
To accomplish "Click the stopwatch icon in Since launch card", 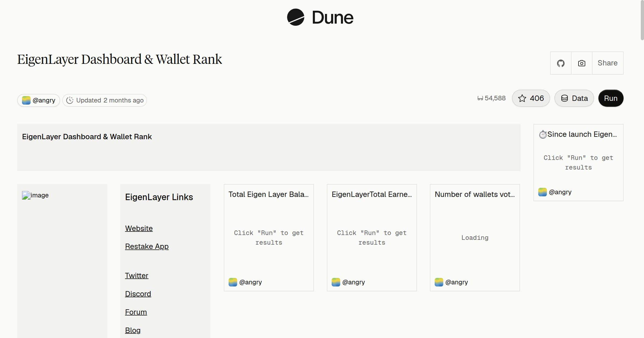I will coord(543,134).
